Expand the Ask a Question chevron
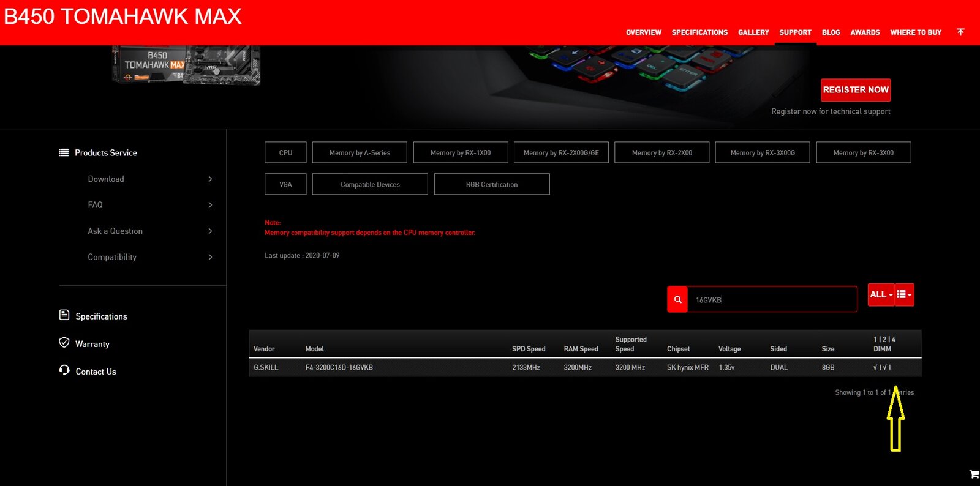Image resolution: width=980 pixels, height=486 pixels. point(210,231)
